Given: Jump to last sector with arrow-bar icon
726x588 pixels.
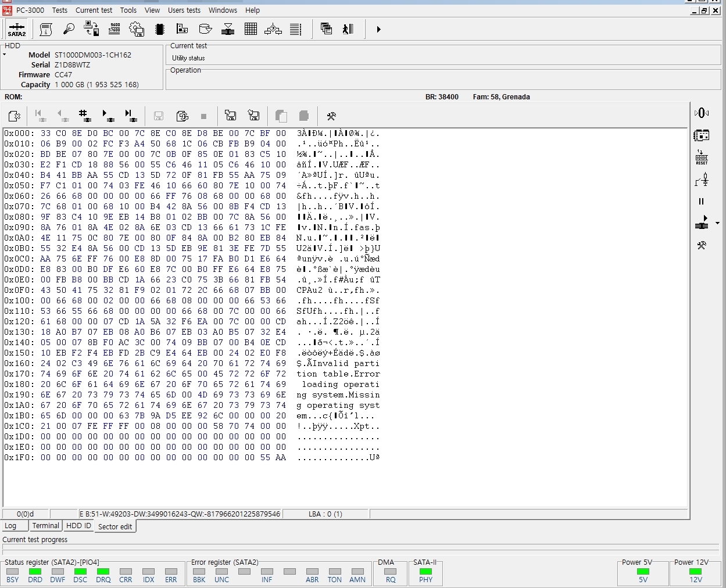Looking at the screenshot, I should point(131,116).
